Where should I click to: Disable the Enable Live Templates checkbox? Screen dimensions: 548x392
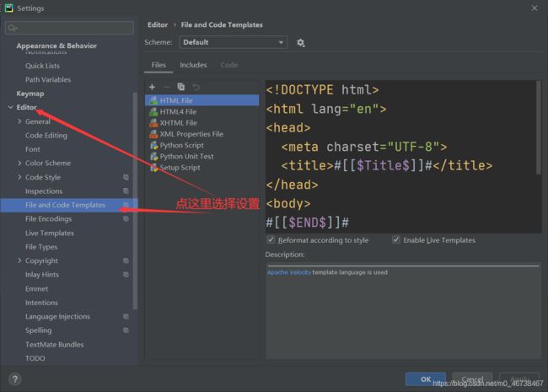pos(396,240)
